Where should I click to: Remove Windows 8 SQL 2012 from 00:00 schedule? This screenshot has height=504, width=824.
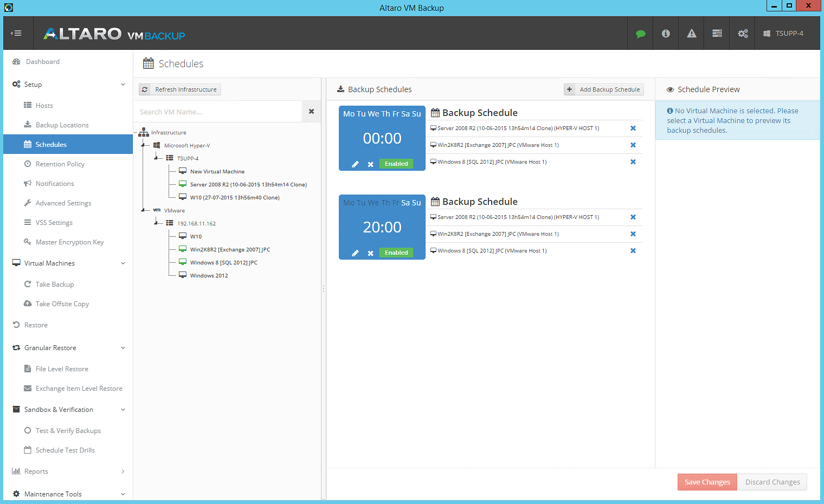[x=633, y=162]
